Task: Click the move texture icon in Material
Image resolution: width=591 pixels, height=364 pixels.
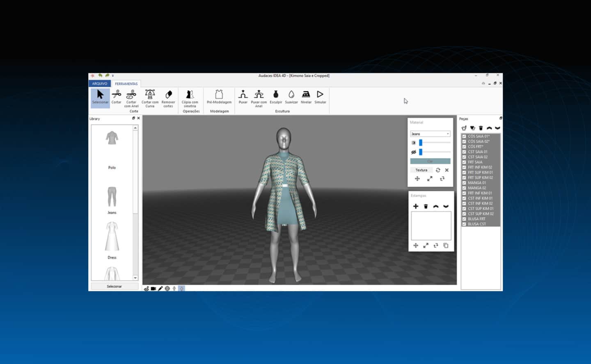Action: point(417,179)
